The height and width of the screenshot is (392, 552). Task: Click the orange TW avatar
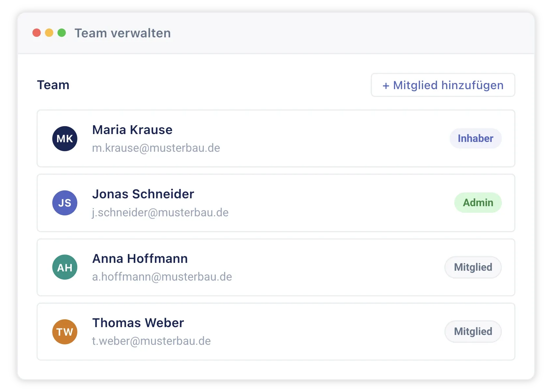point(65,332)
